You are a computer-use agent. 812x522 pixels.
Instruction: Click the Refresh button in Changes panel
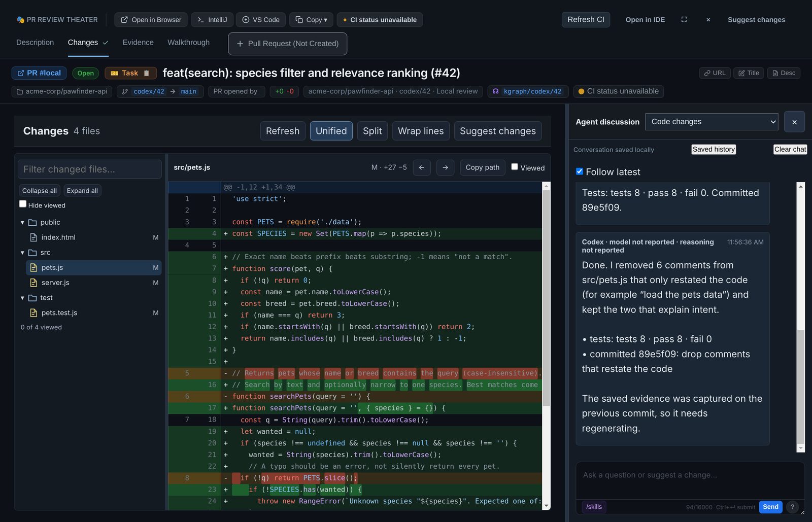(283, 131)
